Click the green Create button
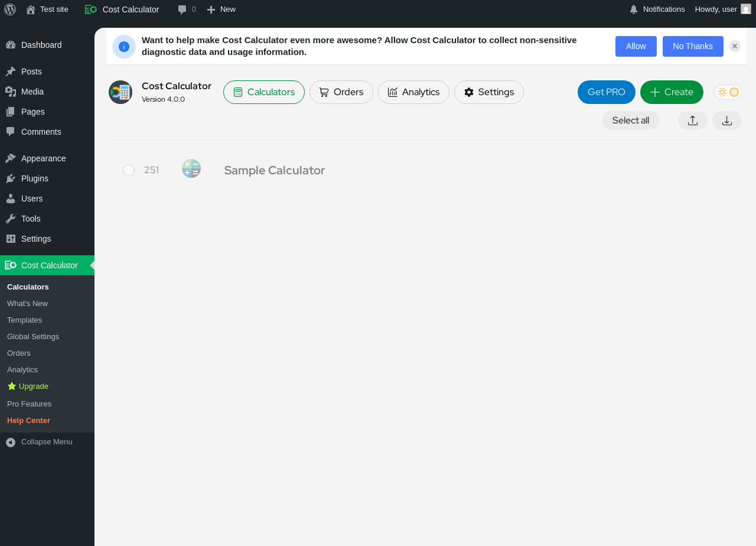 point(672,92)
